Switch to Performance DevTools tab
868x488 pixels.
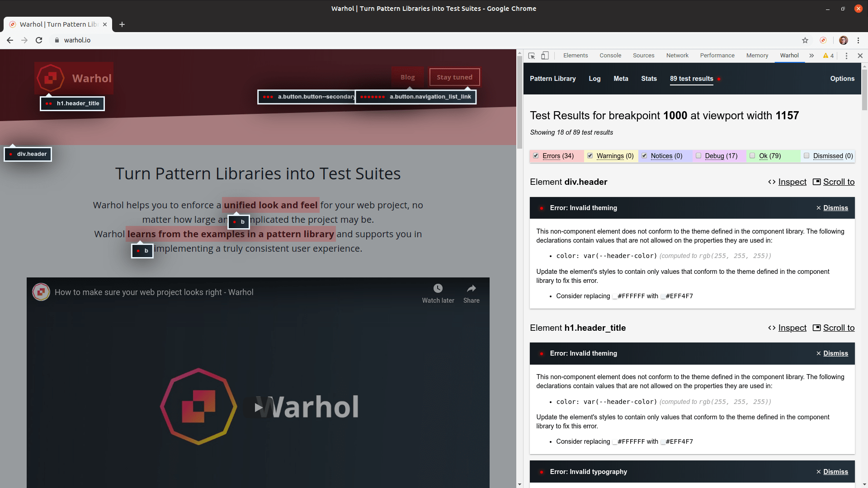(x=717, y=56)
